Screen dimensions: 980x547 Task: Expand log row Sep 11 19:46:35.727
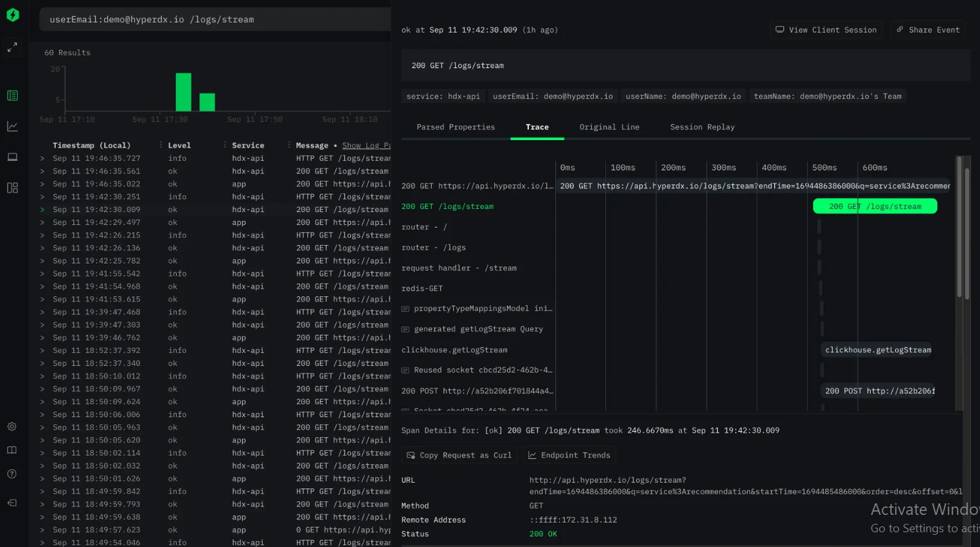tap(42, 158)
